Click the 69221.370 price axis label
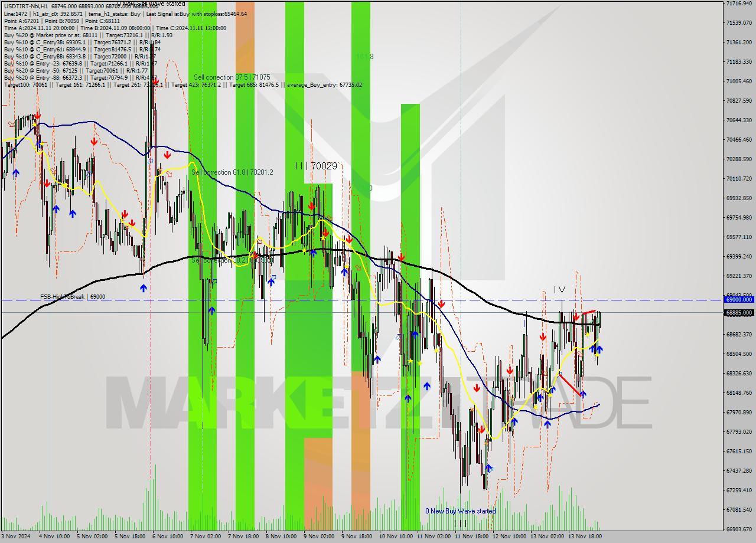The width and height of the screenshot is (756, 543). pos(739,276)
